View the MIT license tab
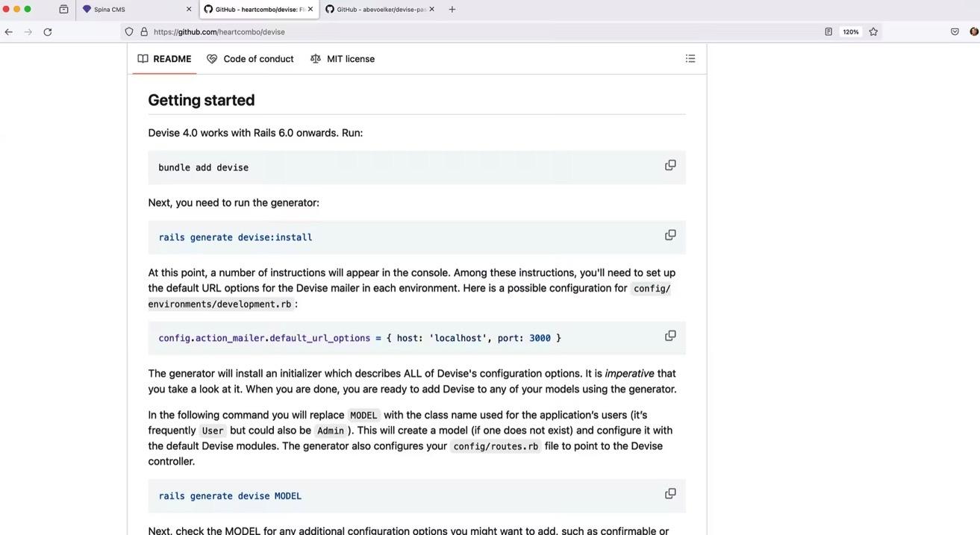 (x=343, y=59)
